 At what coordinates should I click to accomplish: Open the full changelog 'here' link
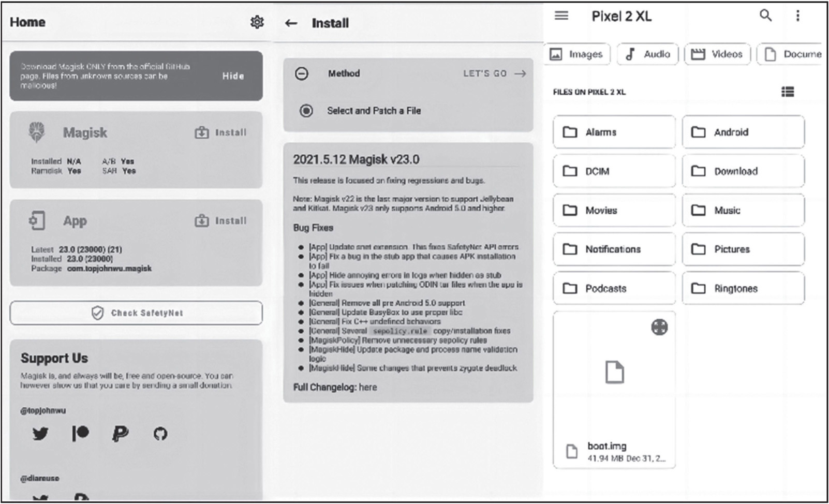[x=368, y=387]
